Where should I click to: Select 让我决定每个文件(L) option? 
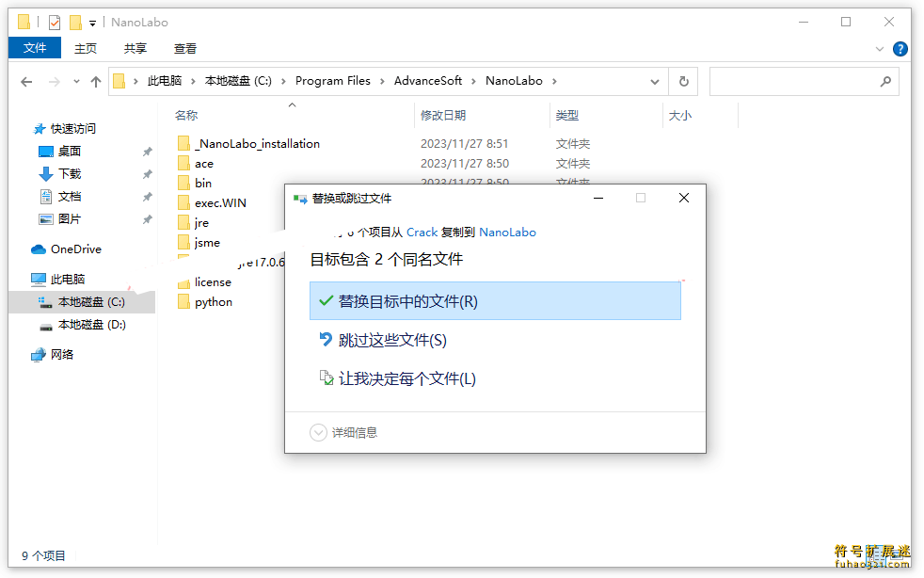406,378
